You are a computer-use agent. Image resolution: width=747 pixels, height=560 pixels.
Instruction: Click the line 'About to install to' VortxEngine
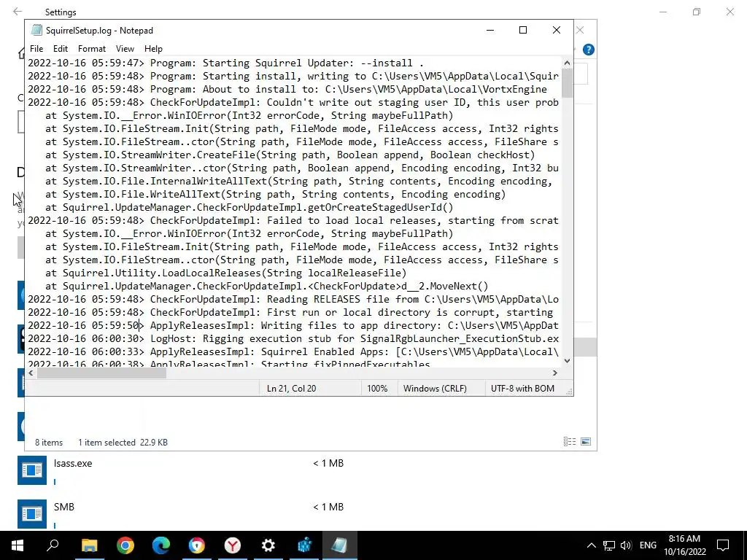[x=287, y=89]
